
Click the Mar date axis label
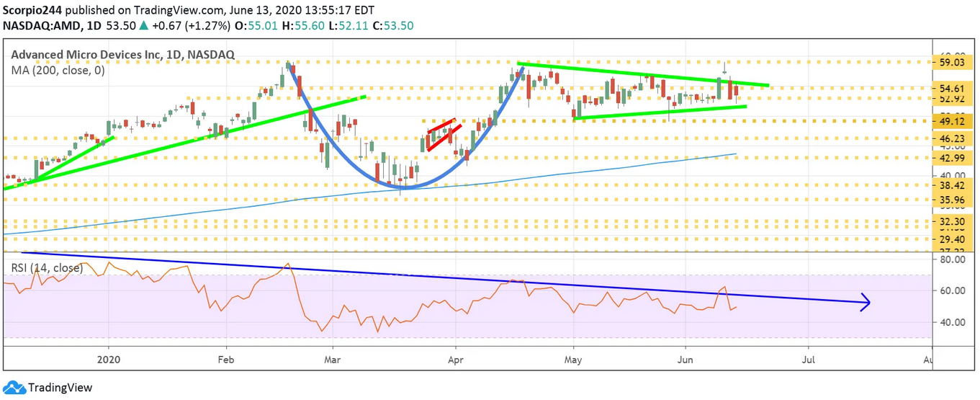tap(332, 358)
